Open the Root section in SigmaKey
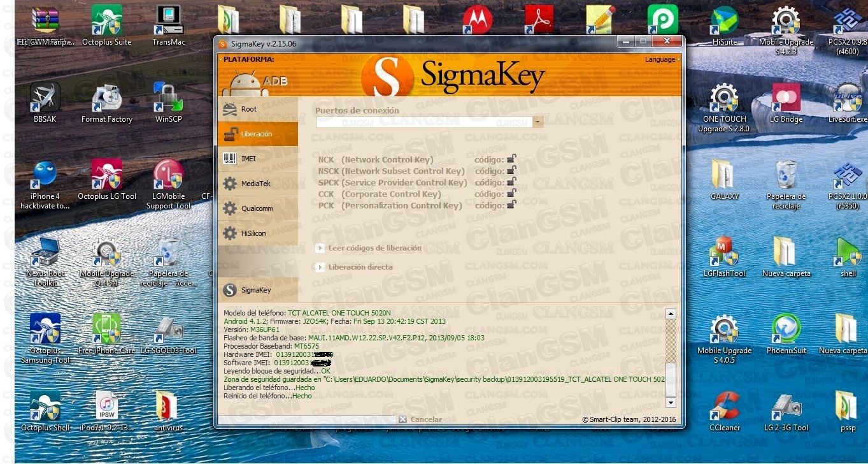 pos(257,109)
